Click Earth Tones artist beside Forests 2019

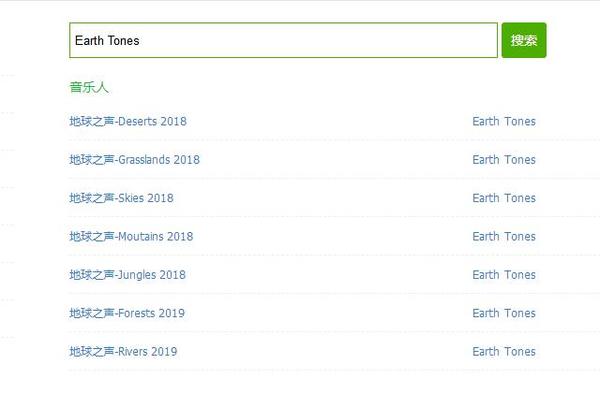[x=504, y=313]
